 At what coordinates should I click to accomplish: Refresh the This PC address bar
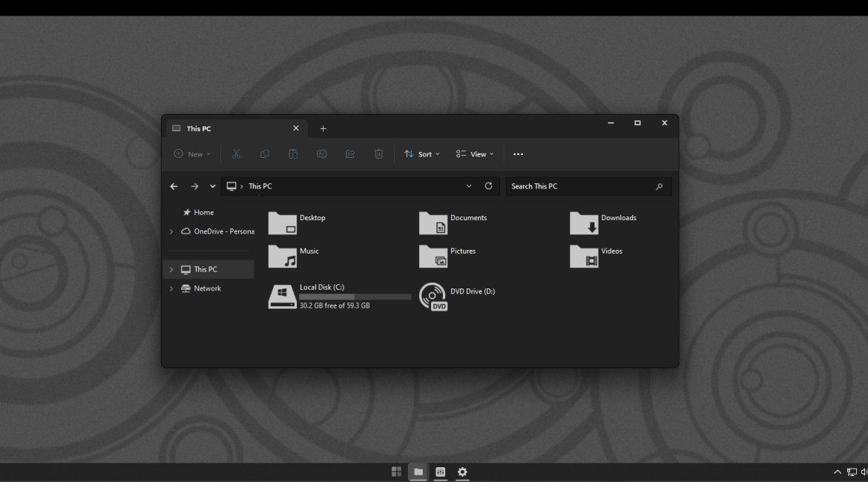(x=488, y=186)
